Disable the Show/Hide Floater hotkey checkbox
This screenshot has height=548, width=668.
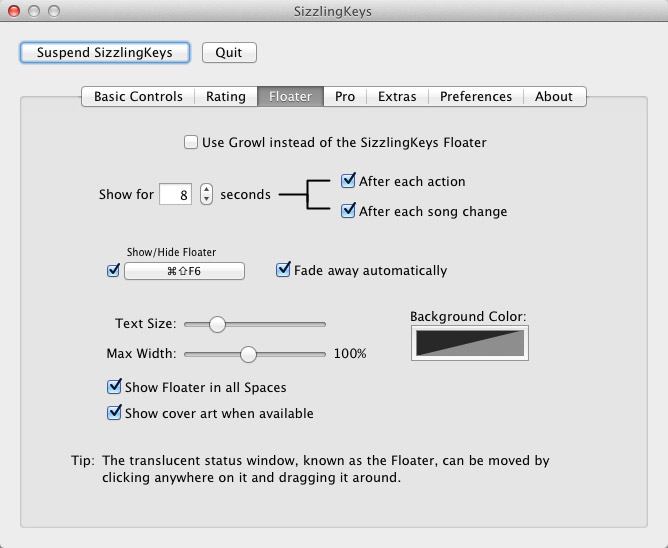point(113,270)
